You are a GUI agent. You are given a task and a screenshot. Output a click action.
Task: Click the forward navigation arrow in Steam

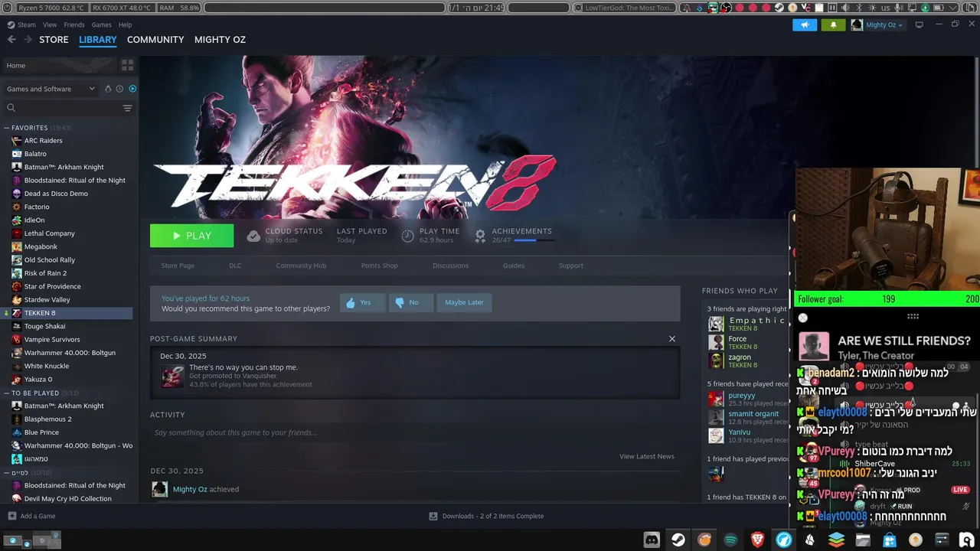pos(30,40)
